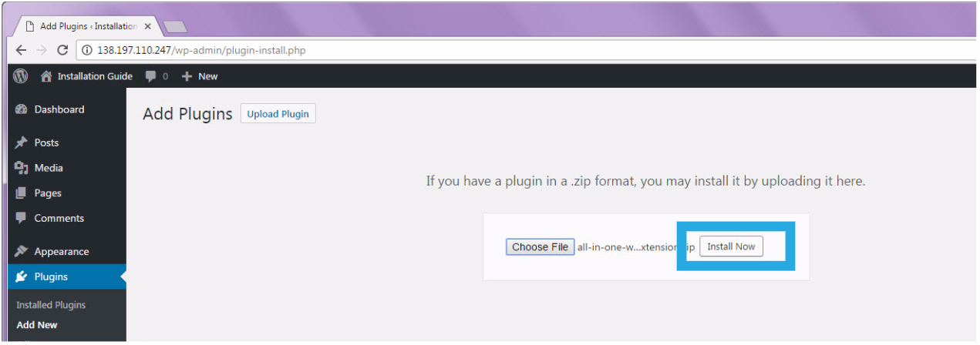This screenshot has width=980, height=345.
Task: Click the Choose File button
Action: point(540,247)
